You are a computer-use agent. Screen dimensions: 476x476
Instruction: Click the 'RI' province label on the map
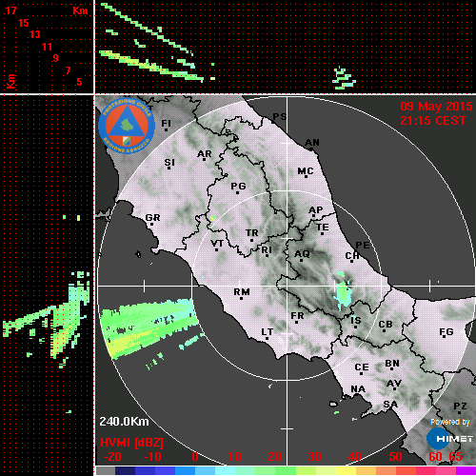(267, 250)
